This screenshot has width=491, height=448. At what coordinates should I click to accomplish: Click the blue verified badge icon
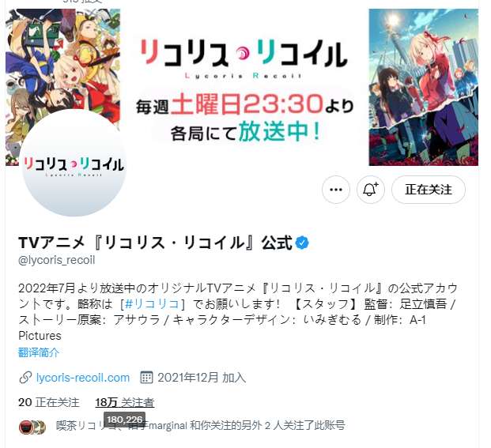302,243
